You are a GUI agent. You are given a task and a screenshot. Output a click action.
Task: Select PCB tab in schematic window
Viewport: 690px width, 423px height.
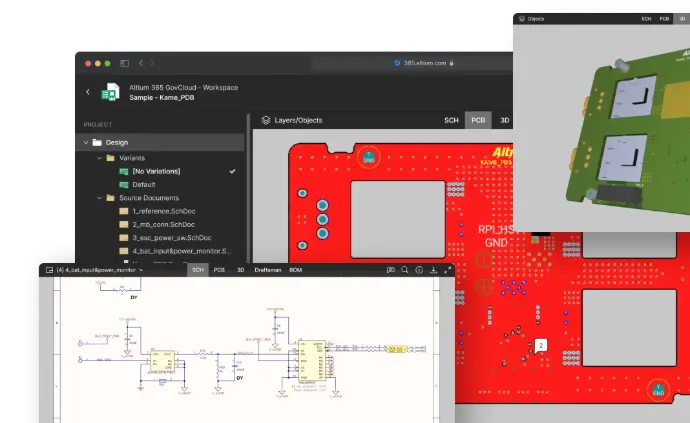click(x=219, y=270)
